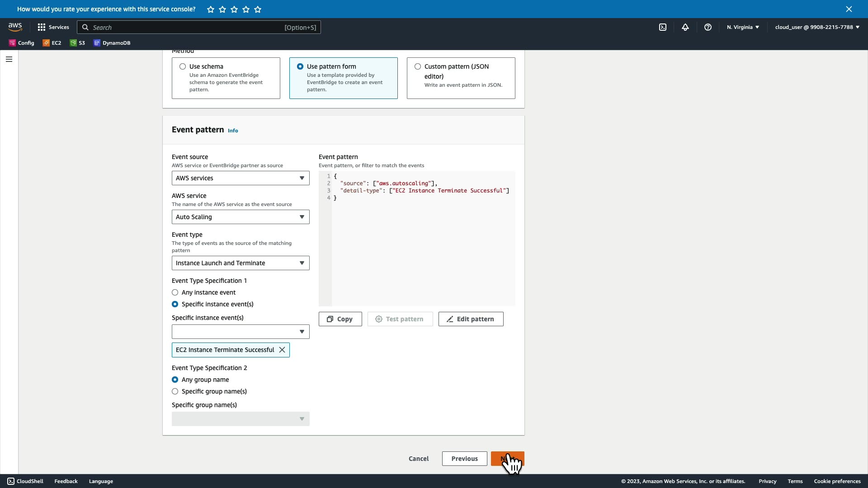The height and width of the screenshot is (488, 868).
Task: Open the Event type dropdown
Action: click(x=241, y=263)
